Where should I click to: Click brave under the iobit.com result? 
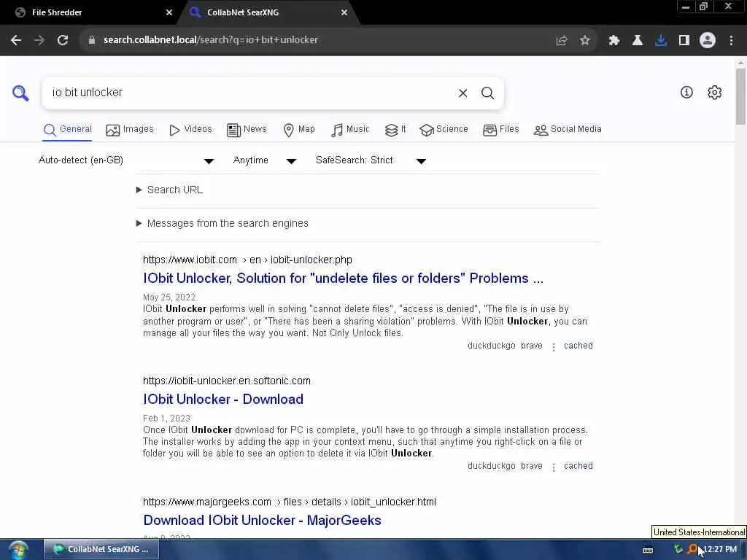click(532, 346)
